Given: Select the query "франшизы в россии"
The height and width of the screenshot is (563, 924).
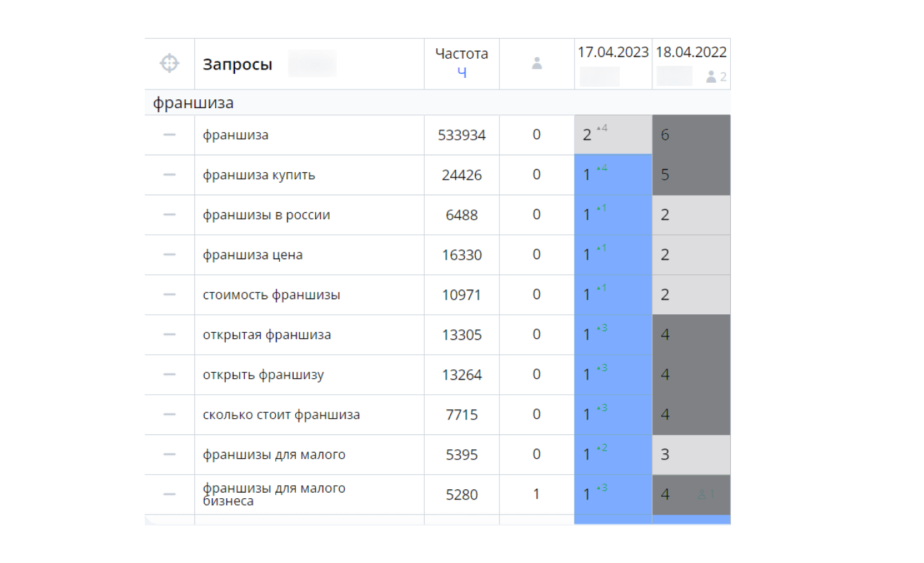Looking at the screenshot, I should tap(266, 215).
